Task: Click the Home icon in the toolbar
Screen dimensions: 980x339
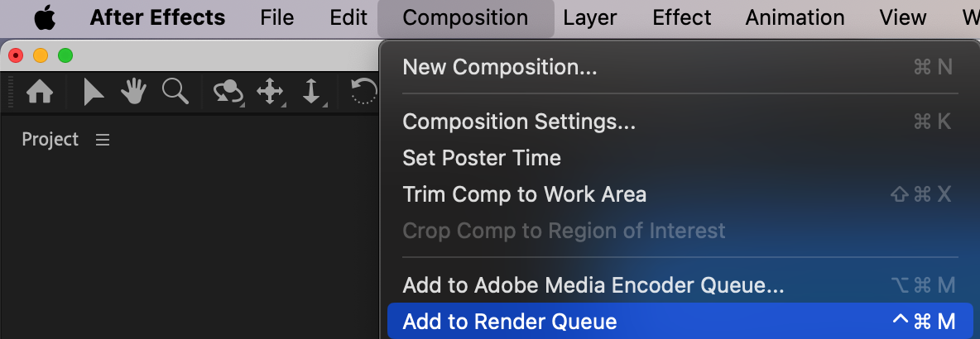Action: tap(40, 92)
